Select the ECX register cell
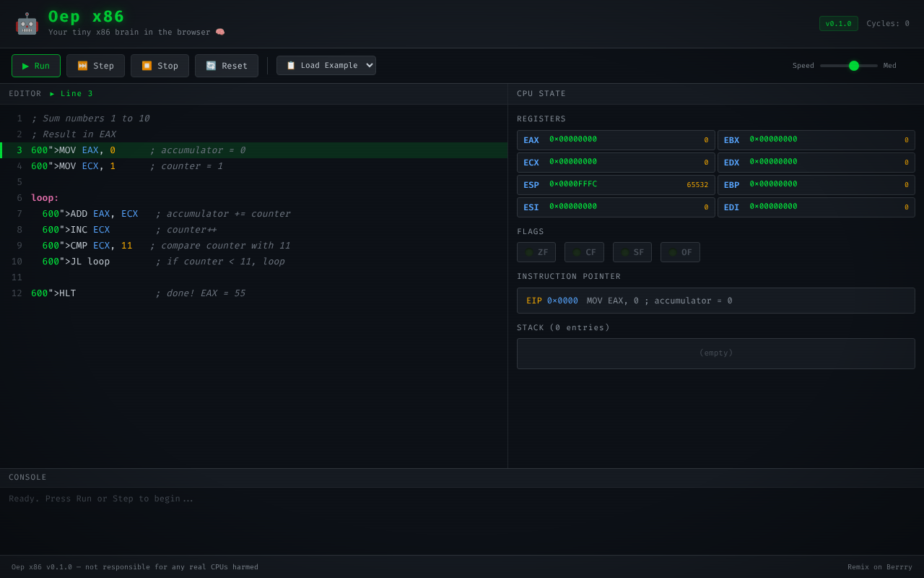 [616, 163]
